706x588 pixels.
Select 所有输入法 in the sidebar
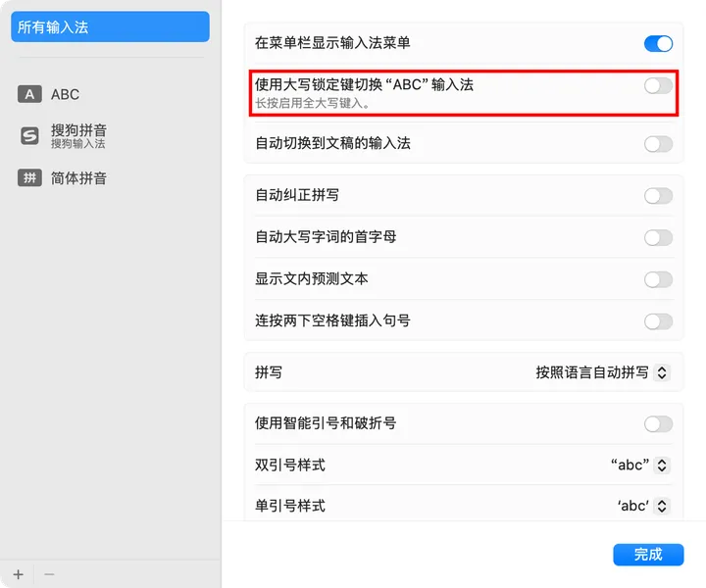110,27
